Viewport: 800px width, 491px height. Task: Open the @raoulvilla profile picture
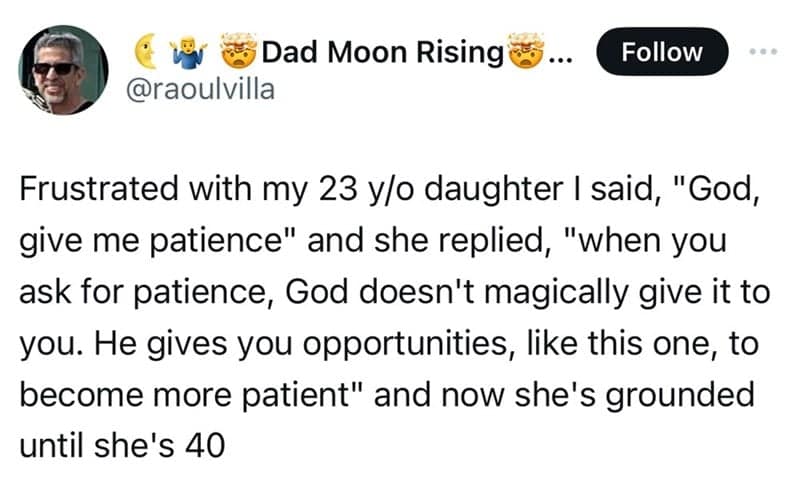tap(64, 70)
